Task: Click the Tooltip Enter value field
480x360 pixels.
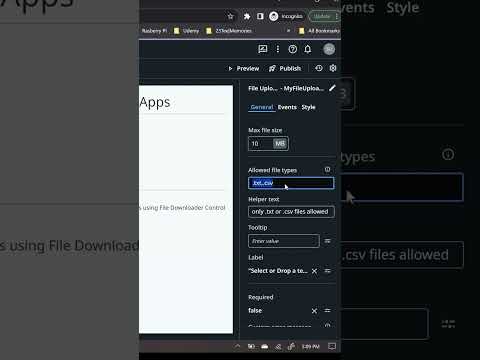Action: pos(283,241)
